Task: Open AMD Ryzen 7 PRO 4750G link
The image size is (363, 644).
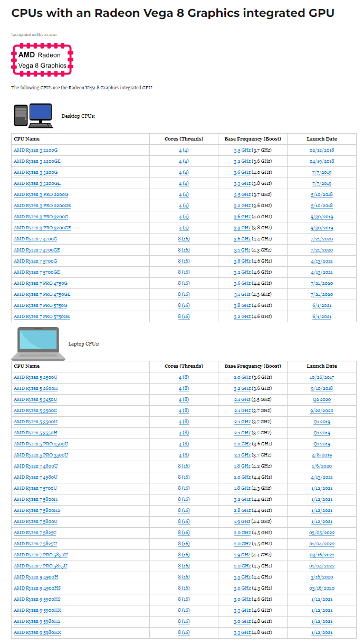Action: click(x=41, y=284)
